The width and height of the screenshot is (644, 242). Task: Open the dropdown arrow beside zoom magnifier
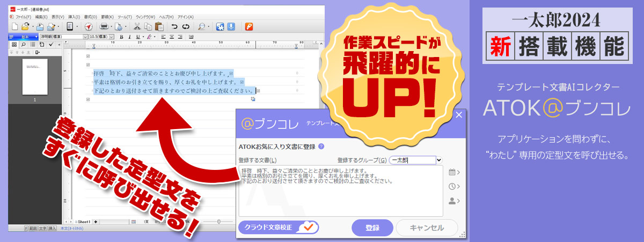[x=208, y=26]
